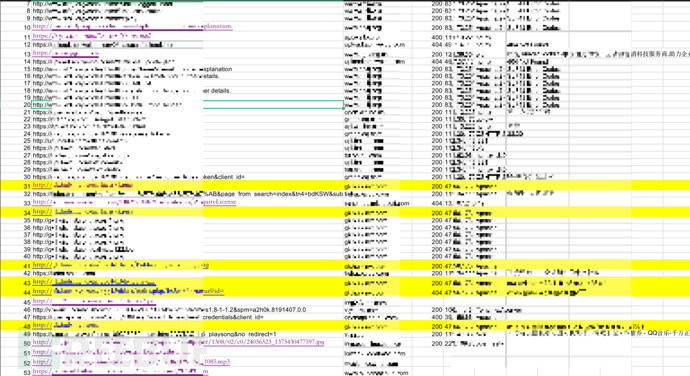
Task: Open row 50 link ending "1375430477597.jpg"
Action: (x=178, y=343)
